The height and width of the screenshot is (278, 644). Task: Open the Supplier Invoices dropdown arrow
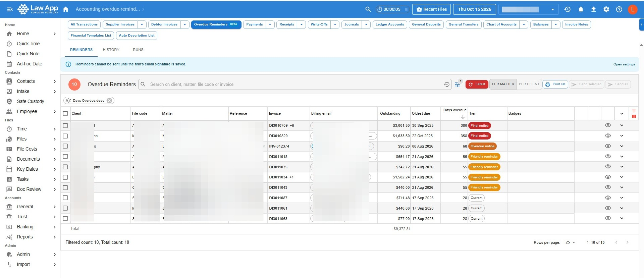pos(142,24)
